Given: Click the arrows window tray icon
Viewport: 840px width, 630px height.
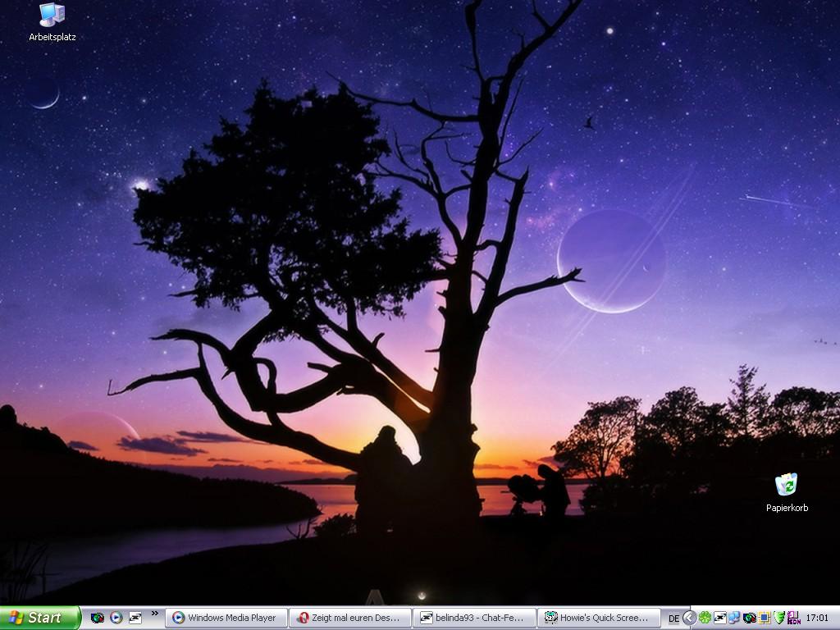Looking at the screenshot, I should (720, 618).
